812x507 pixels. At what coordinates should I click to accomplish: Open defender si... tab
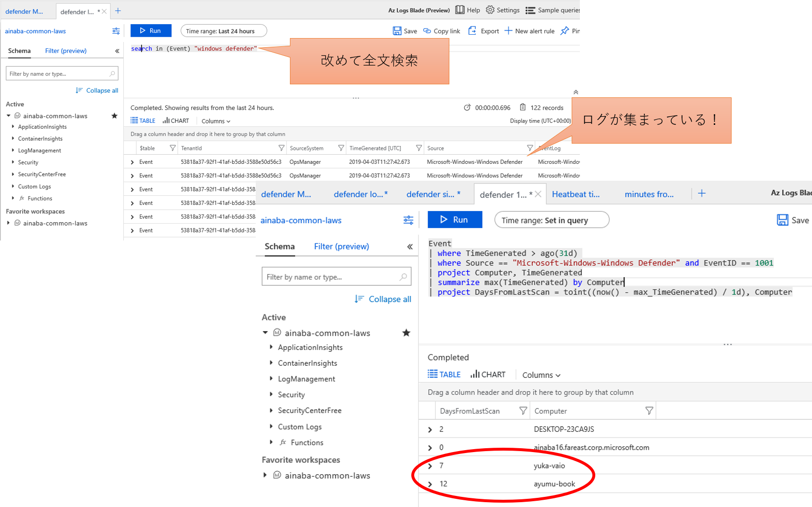(x=433, y=194)
